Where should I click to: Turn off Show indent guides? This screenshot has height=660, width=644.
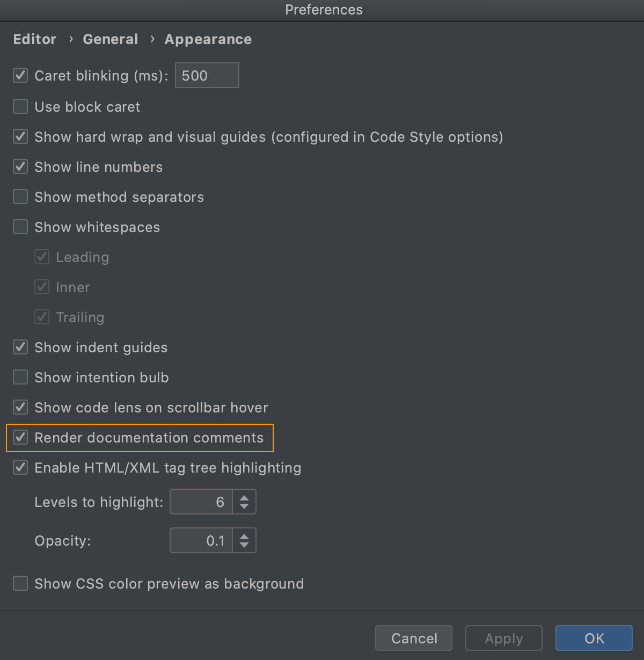[x=20, y=347]
